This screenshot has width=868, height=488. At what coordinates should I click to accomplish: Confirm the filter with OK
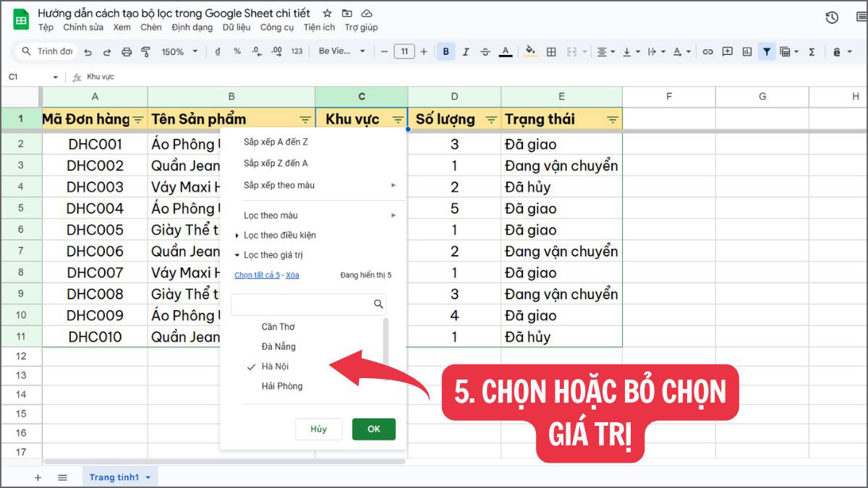click(373, 429)
